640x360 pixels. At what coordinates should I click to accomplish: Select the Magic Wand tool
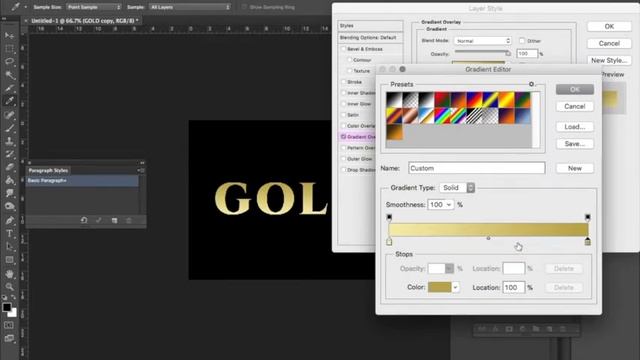coord(9,75)
